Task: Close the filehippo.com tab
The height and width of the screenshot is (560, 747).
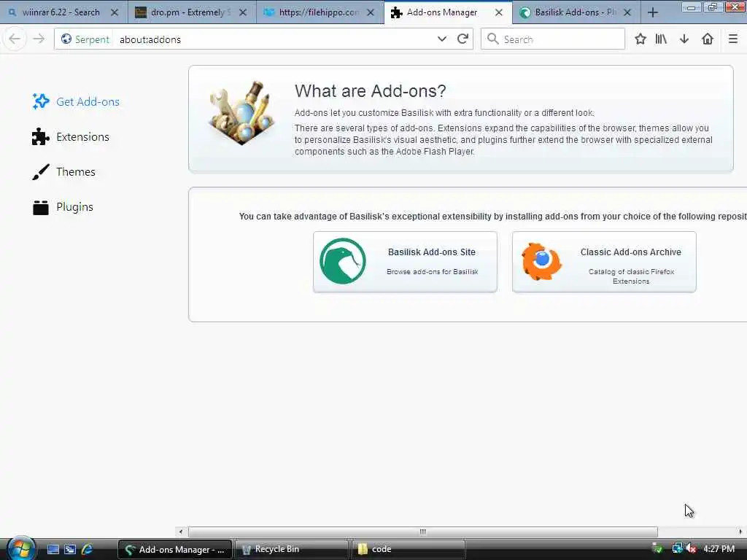Action: click(370, 12)
